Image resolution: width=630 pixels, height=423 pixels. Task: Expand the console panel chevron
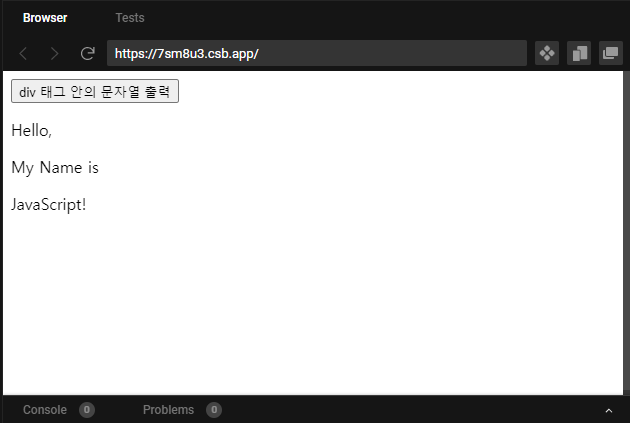click(x=609, y=410)
